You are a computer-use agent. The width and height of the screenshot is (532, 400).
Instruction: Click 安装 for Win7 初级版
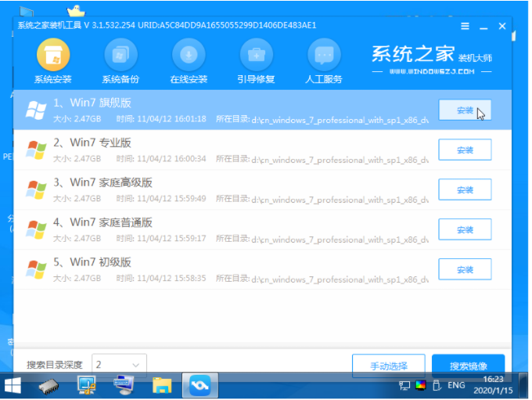click(465, 270)
